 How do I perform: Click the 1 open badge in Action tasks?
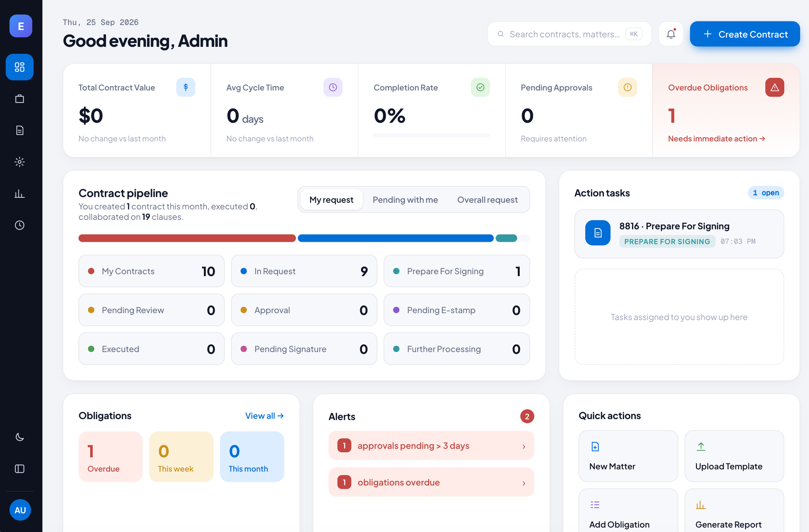click(x=766, y=193)
